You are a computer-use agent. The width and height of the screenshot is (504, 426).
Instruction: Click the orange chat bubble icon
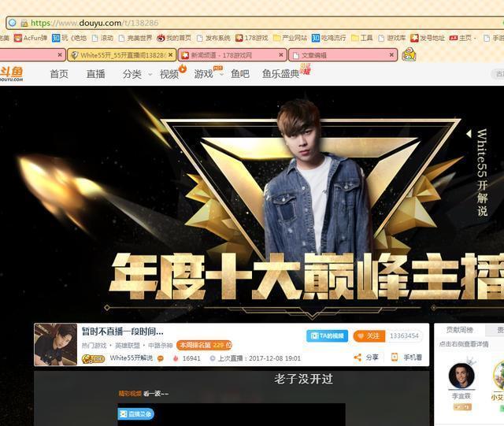161,358
